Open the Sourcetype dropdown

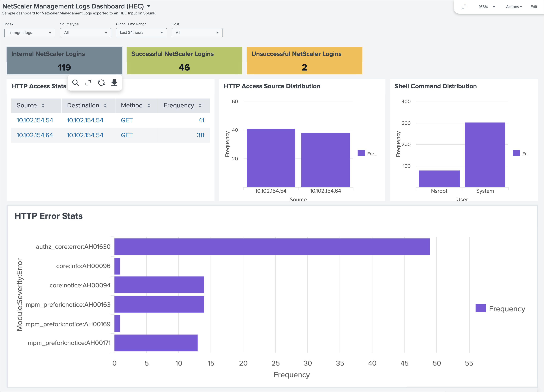(85, 33)
